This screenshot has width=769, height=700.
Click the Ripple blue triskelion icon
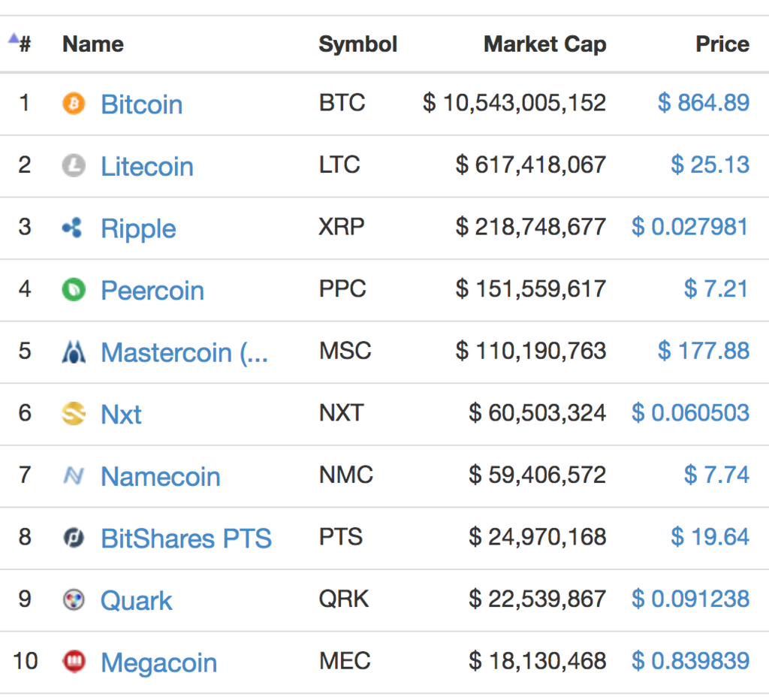point(73,228)
